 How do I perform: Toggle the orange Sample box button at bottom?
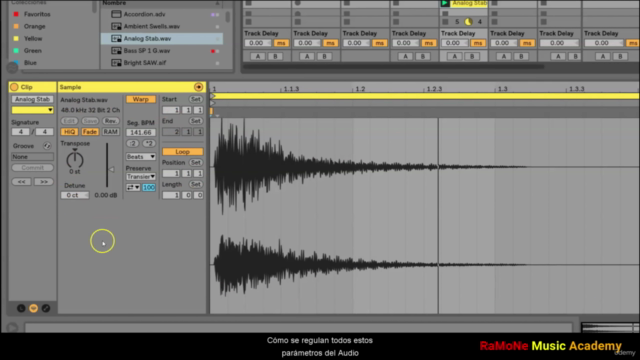pos(33,308)
